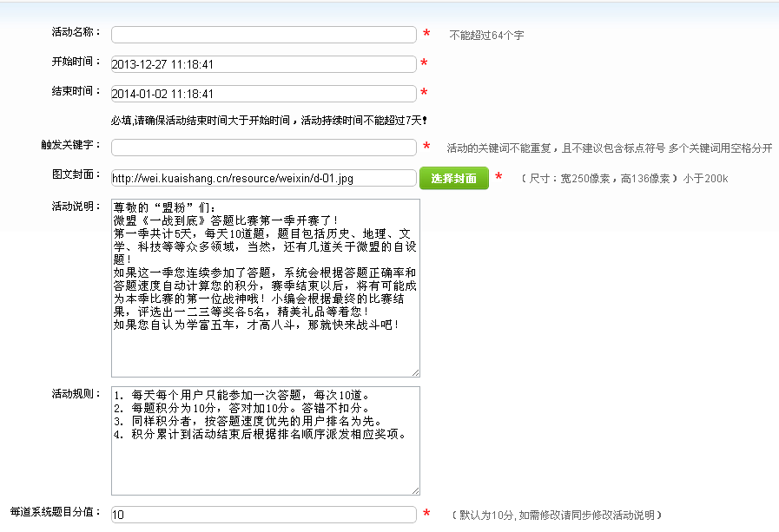The image size is (779, 532).
Task: Focus the 每道系统题目分值 field
Action: coord(264,515)
